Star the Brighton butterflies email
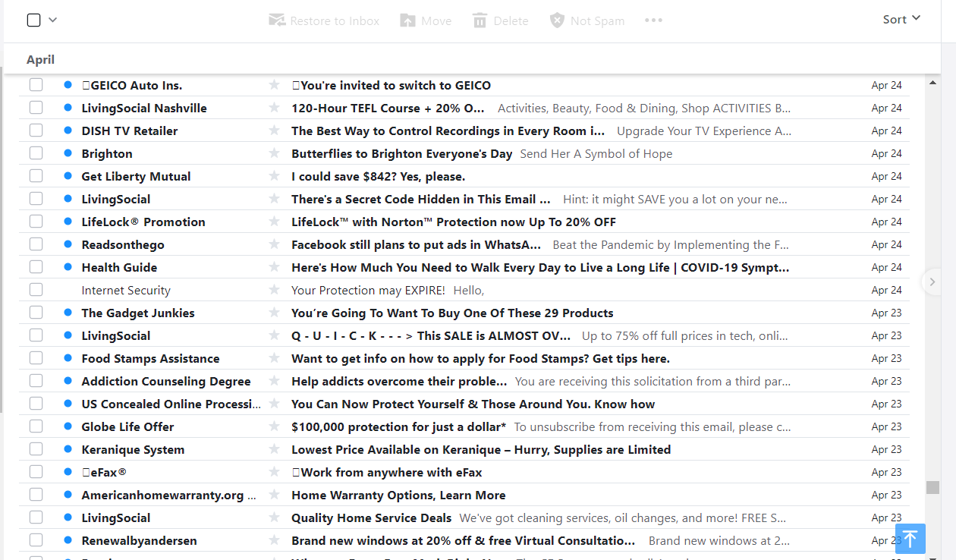 tap(274, 153)
